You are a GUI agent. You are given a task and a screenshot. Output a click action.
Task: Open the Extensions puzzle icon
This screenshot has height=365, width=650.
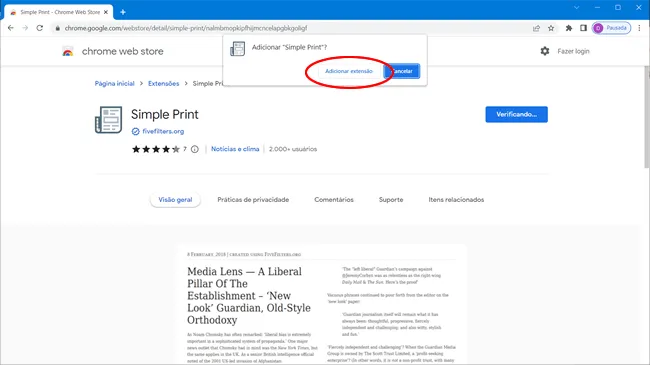pos(569,28)
